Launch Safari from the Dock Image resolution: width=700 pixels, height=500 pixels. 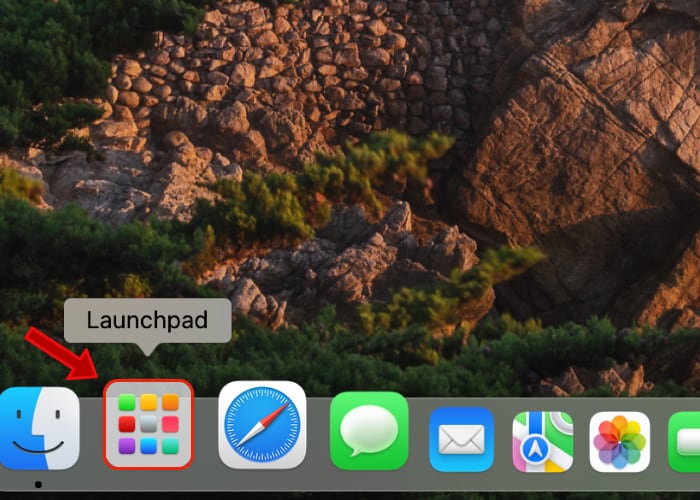pos(262,425)
